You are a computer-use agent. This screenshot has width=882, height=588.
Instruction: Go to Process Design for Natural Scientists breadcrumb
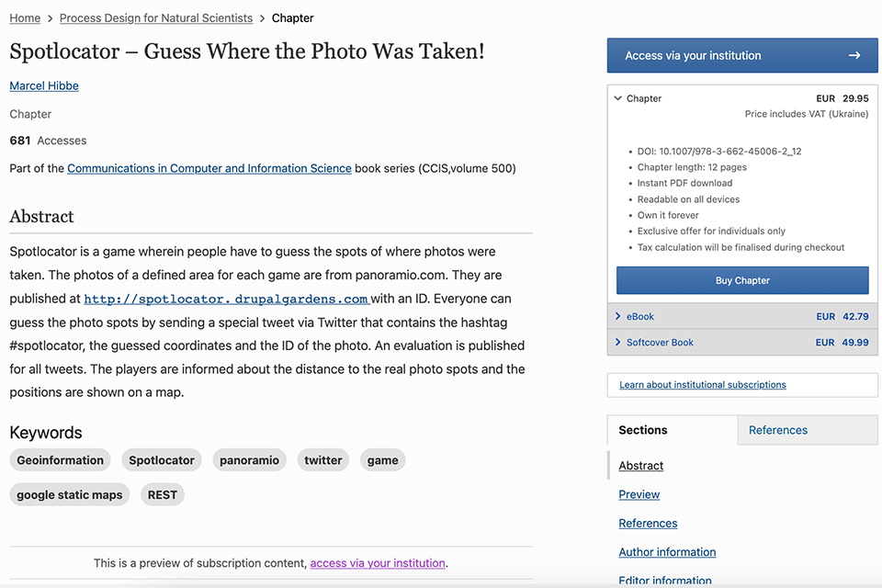(156, 17)
